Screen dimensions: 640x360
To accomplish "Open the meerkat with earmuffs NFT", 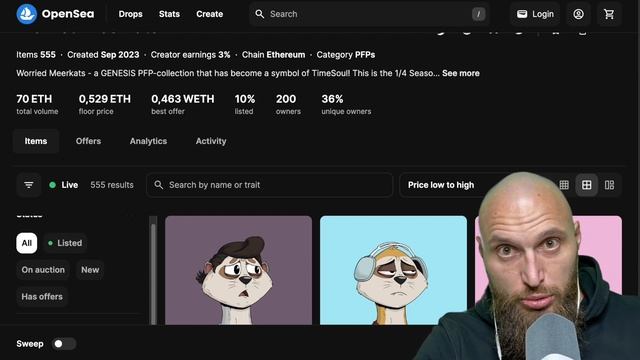I will [393, 270].
